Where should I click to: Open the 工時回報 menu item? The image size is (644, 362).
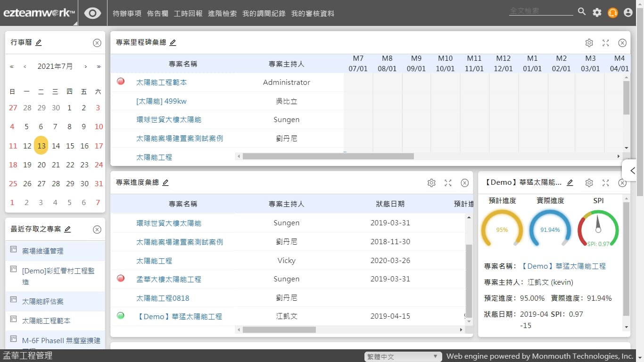point(188,14)
